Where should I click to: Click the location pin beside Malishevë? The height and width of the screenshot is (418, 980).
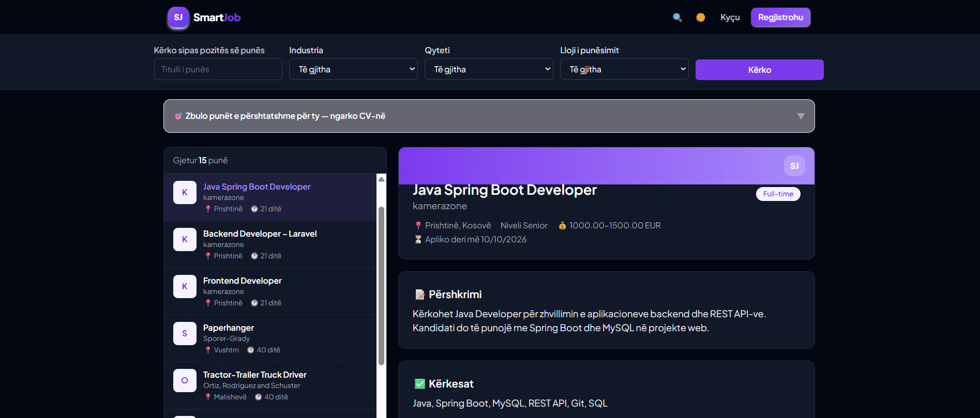208,397
